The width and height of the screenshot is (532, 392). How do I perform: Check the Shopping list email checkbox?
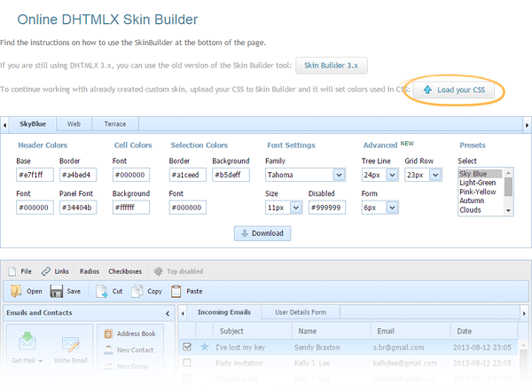(x=187, y=378)
